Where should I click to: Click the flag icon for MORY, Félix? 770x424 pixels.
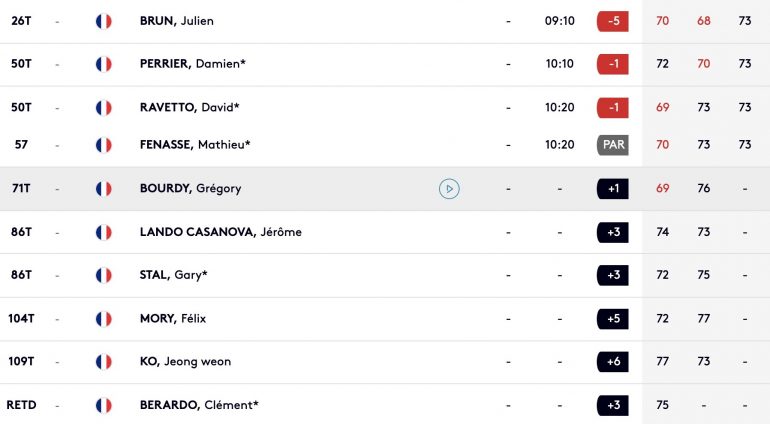point(104,319)
